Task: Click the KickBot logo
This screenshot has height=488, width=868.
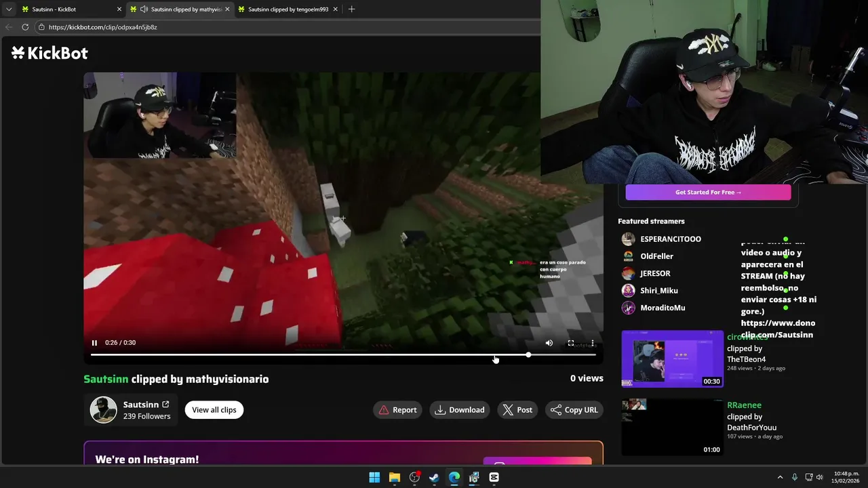Action: (x=50, y=53)
